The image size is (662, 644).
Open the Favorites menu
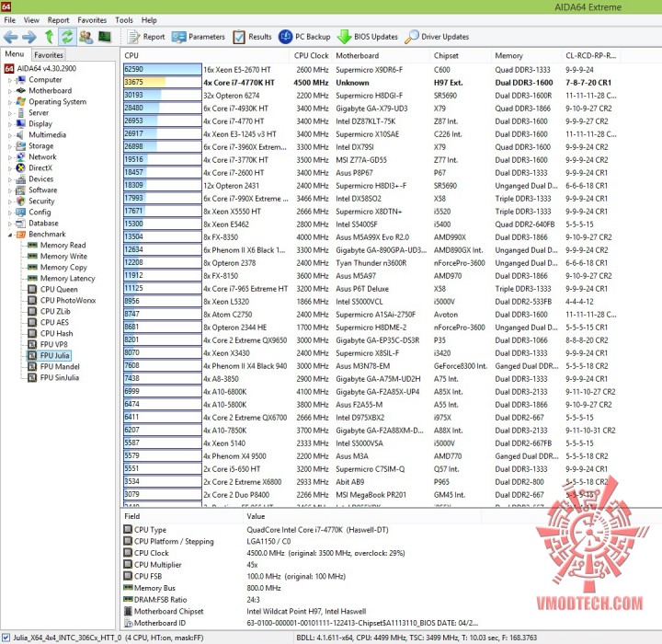point(92,20)
